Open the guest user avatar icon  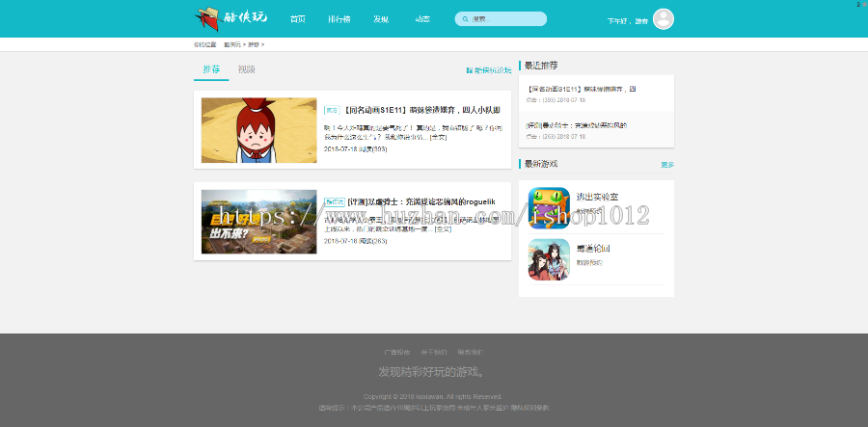[664, 19]
